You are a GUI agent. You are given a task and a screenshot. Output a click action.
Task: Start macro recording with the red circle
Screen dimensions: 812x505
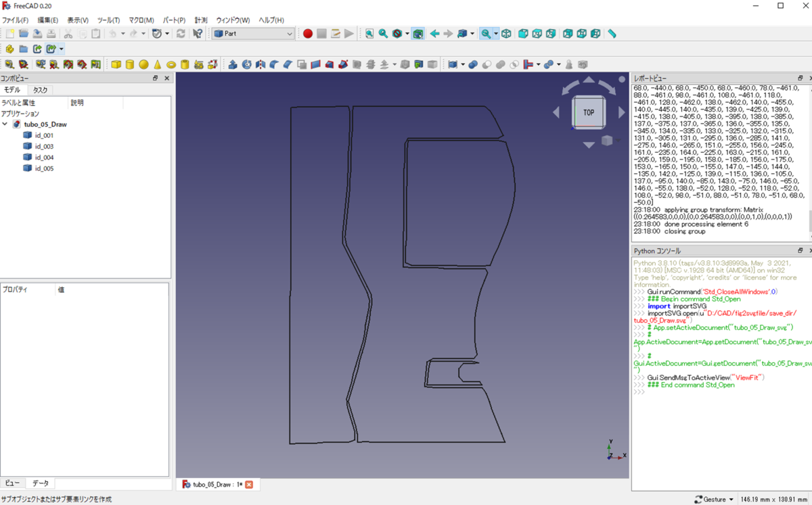coord(308,33)
